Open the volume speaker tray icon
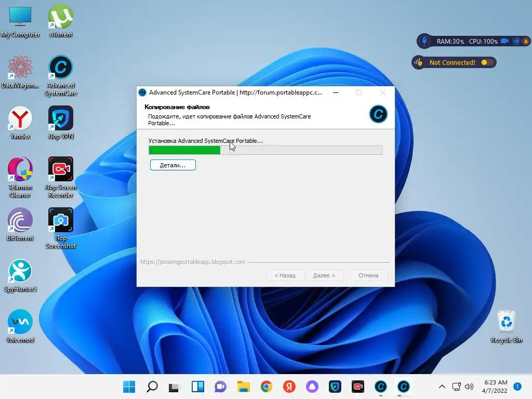Viewport: 532px width, 399px height. click(469, 387)
